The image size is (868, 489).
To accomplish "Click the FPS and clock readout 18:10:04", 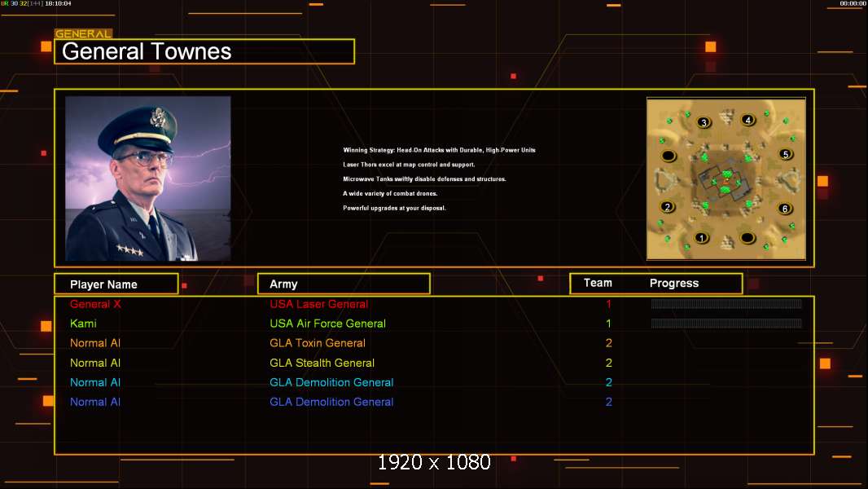I will (36, 3).
